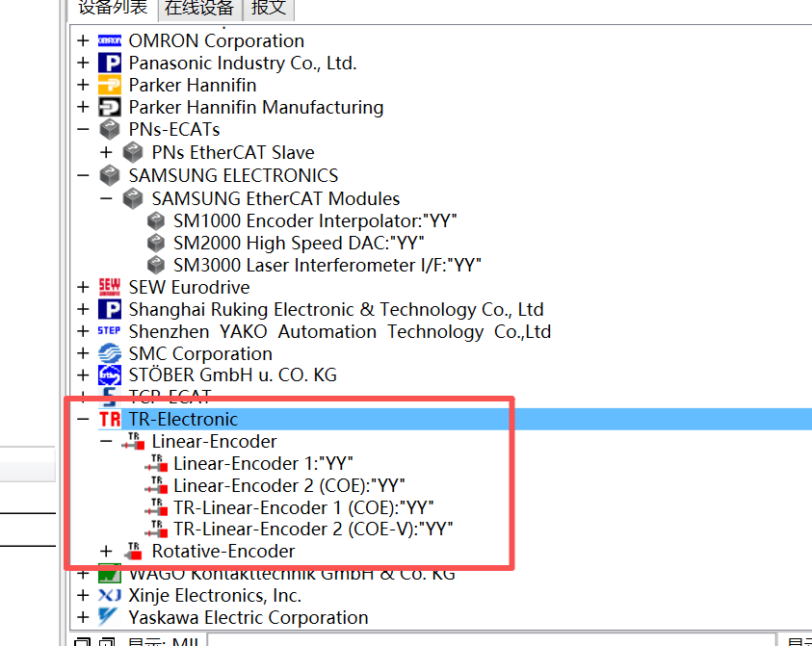Image resolution: width=812 pixels, height=646 pixels.
Task: Select SM2000 High Speed DAC:"YY" device
Action: point(299,243)
